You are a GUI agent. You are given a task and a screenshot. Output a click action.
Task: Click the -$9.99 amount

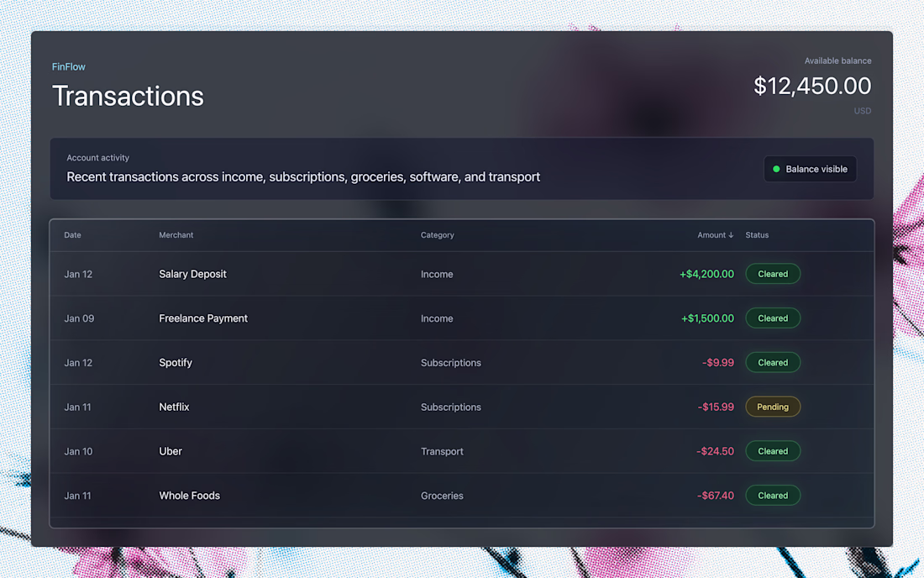pos(717,362)
